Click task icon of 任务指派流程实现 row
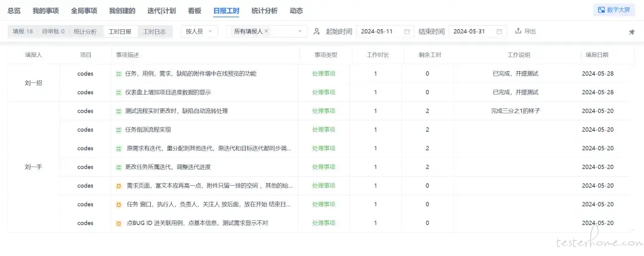644x256 pixels. (x=119, y=130)
